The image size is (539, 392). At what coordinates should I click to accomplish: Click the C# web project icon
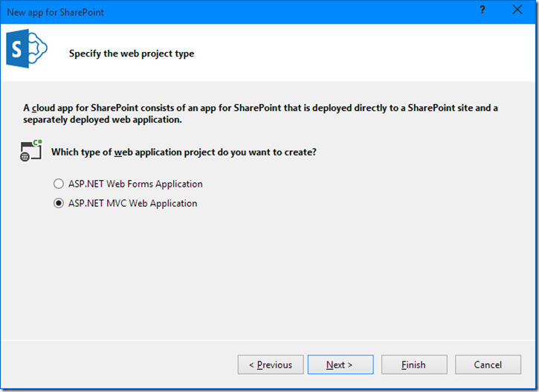[x=30, y=151]
